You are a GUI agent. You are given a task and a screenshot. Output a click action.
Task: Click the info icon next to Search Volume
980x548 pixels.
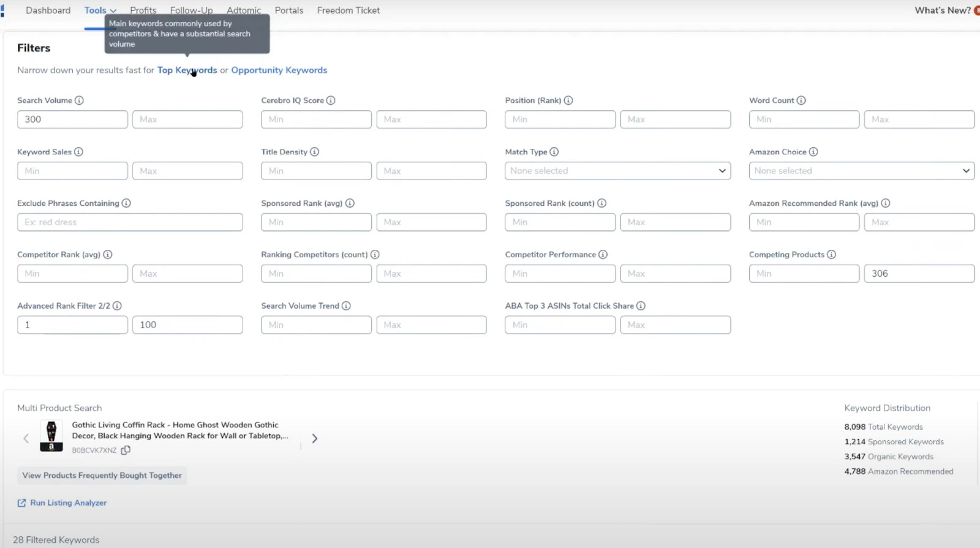click(x=79, y=100)
